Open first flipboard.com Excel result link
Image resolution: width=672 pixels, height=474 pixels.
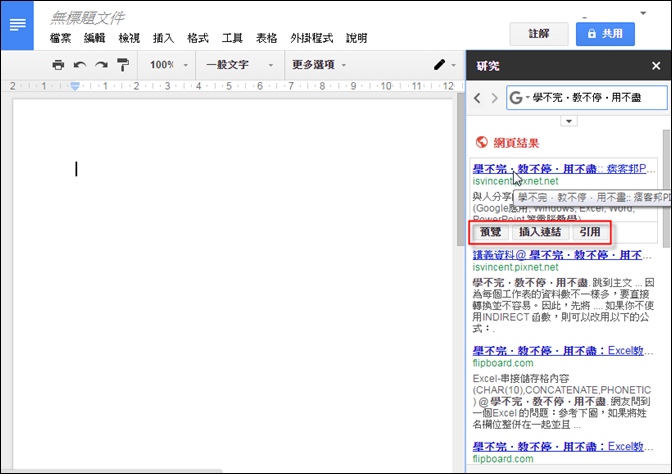pos(562,351)
